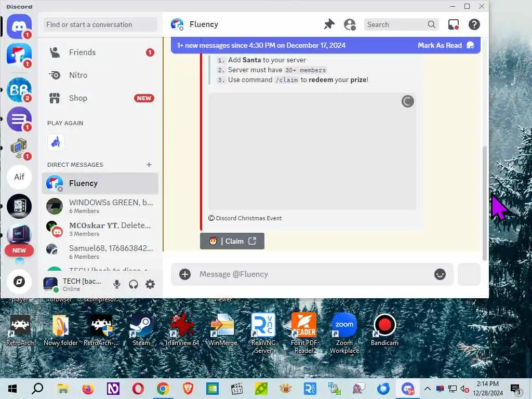Click the red NEW unread indicator
This screenshot has height=399, width=532.
(19, 250)
